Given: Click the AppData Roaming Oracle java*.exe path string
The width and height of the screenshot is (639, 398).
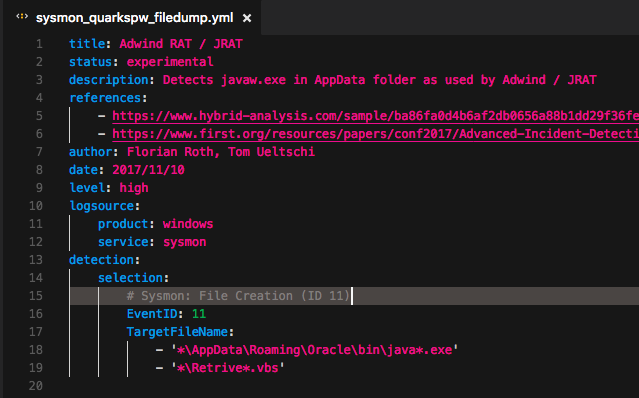Looking at the screenshot, I should pos(315,350).
